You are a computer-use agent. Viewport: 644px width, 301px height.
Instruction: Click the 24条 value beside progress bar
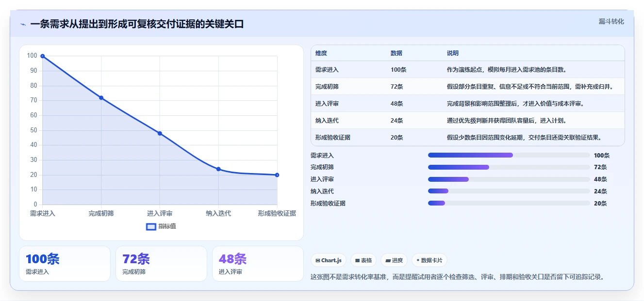click(600, 191)
